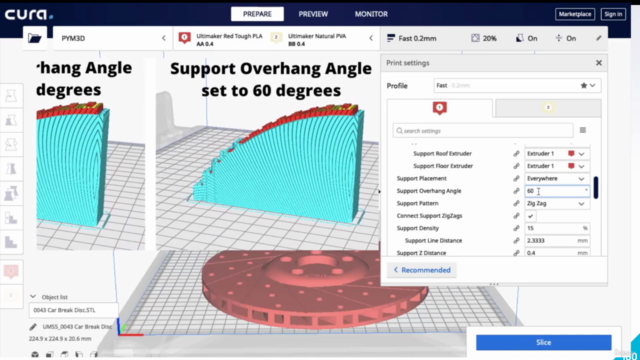Click the search settings field
This screenshot has height=360, width=640.
[483, 131]
